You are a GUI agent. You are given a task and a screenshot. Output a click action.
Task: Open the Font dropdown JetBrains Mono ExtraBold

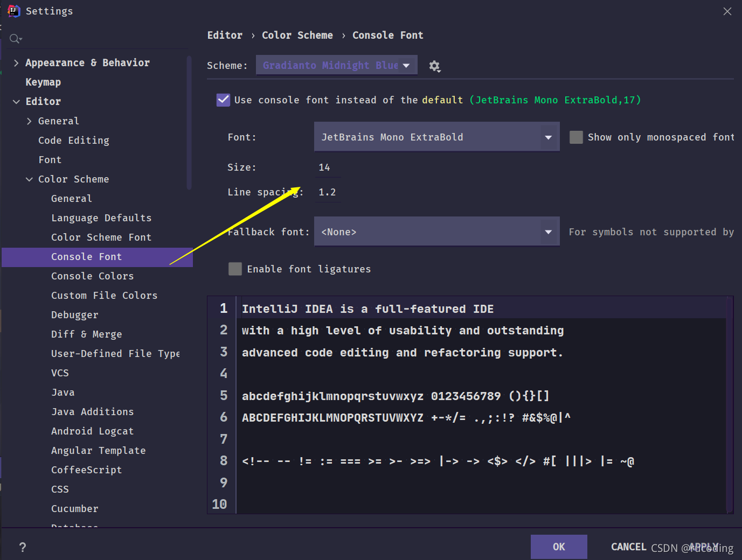pos(436,137)
